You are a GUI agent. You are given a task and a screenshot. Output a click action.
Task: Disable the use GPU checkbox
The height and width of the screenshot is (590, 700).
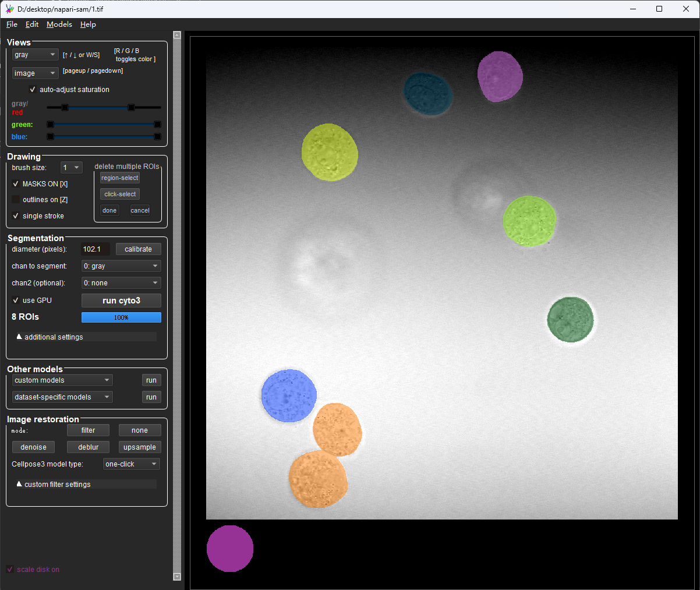click(16, 301)
